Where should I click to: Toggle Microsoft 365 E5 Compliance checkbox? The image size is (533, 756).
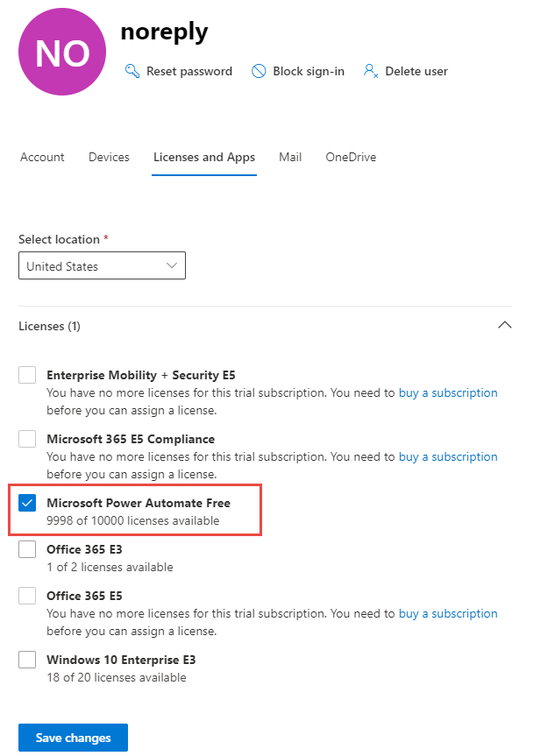tap(27, 439)
